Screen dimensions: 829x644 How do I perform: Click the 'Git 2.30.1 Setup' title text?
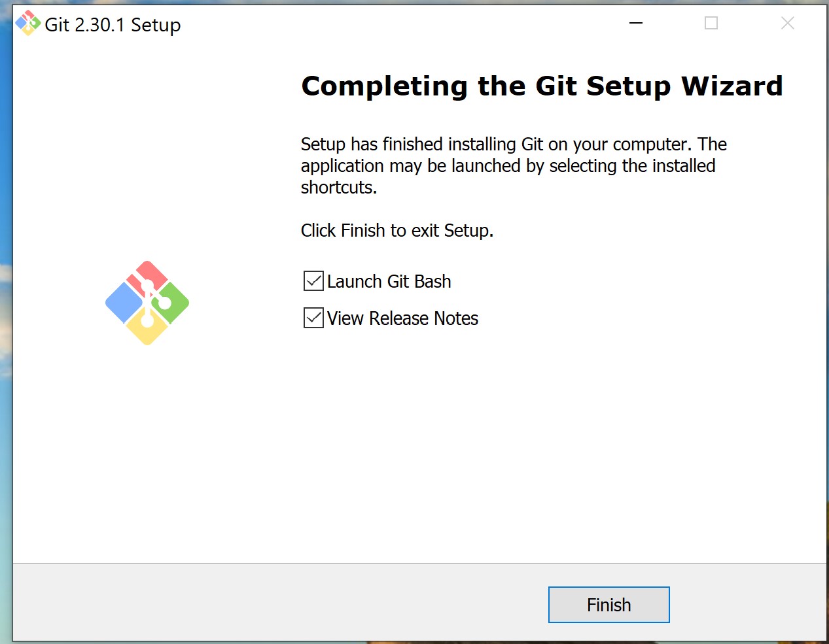click(x=113, y=25)
